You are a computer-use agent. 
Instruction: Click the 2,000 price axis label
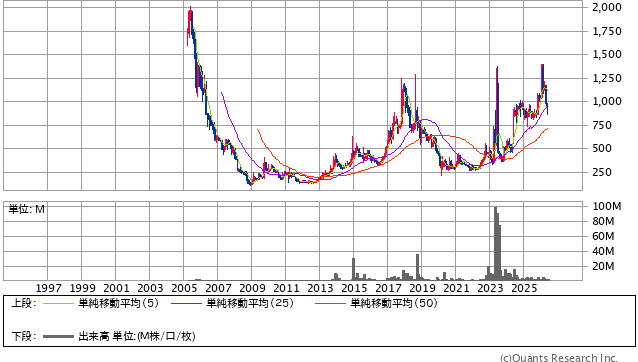click(x=607, y=7)
